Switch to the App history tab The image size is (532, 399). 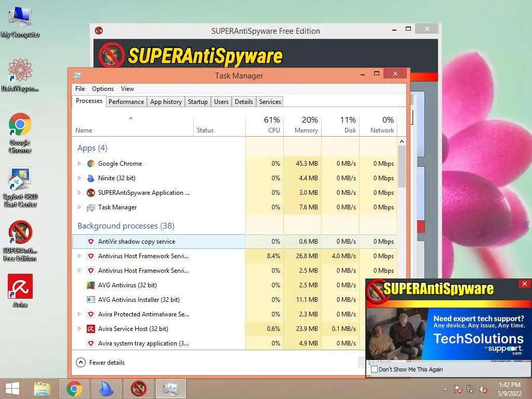click(x=166, y=102)
